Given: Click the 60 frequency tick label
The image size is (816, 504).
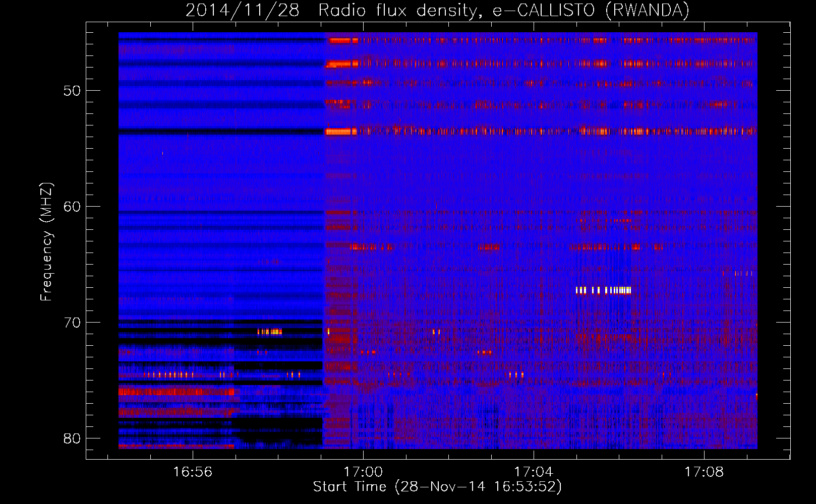Looking at the screenshot, I should [x=72, y=207].
